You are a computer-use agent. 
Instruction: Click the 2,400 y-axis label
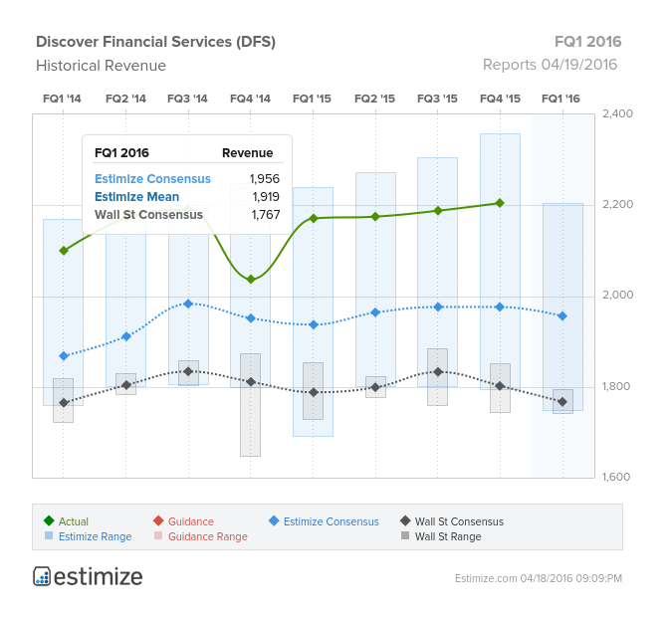pyautogui.click(x=617, y=113)
